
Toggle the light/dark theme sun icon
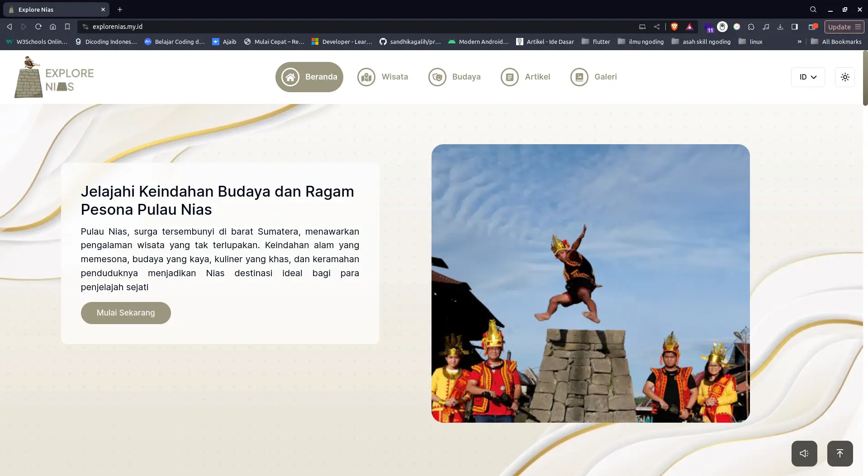[845, 77]
